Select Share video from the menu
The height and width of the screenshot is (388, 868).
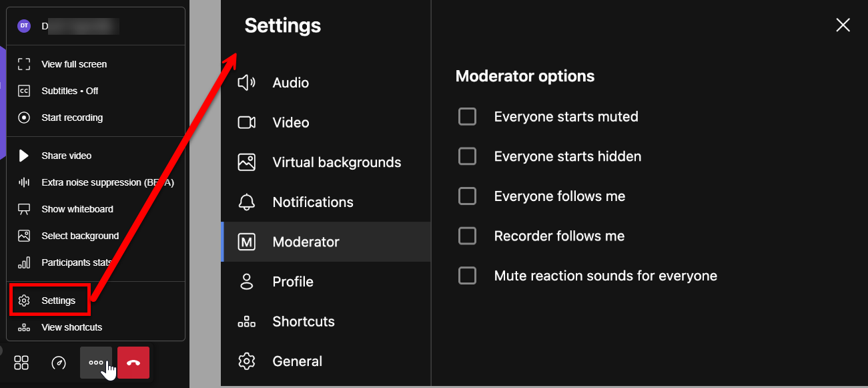click(66, 156)
